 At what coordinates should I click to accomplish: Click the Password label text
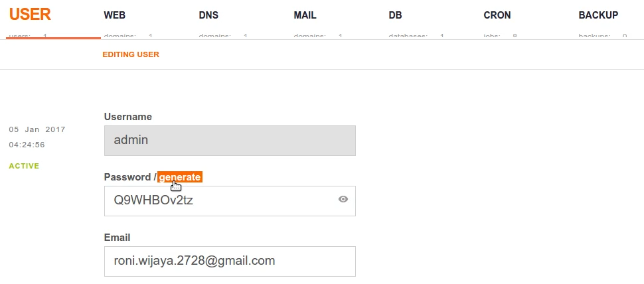click(x=127, y=177)
